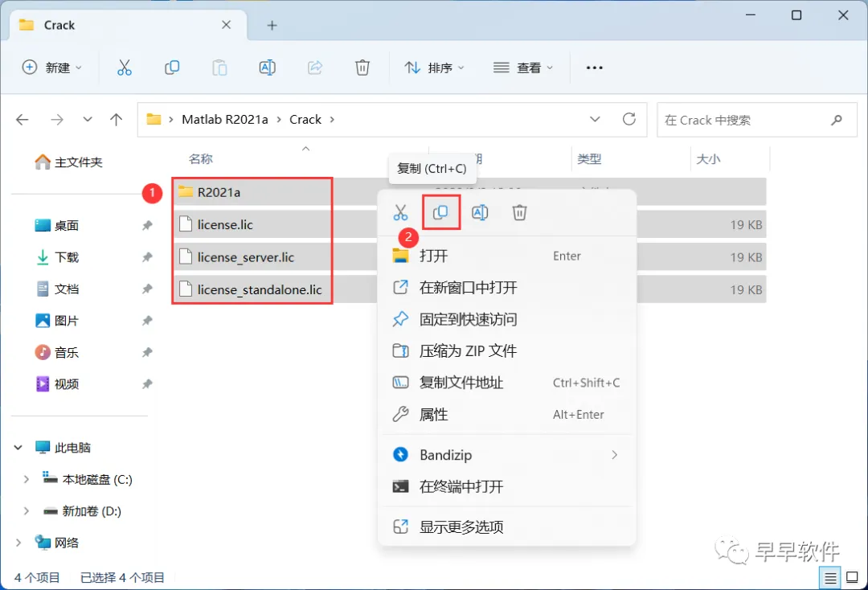Open the 新建 dropdown menu
868x590 pixels.
pos(51,68)
